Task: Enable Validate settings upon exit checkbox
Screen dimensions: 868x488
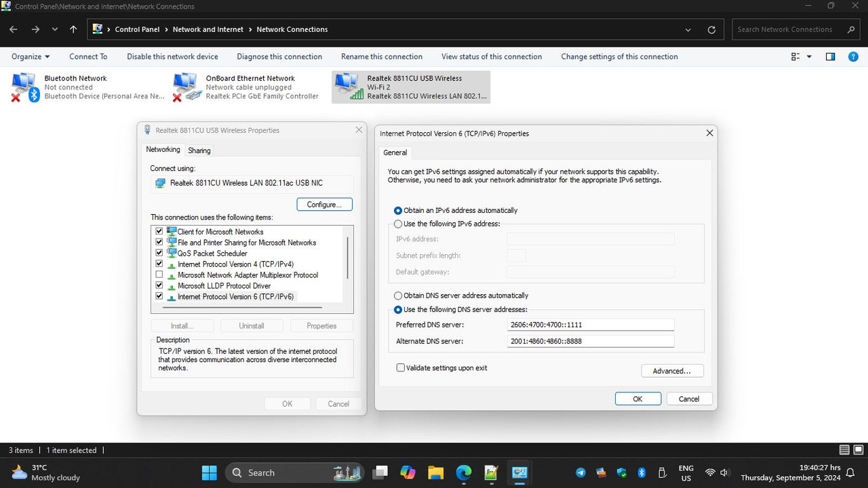Action: [x=400, y=368]
